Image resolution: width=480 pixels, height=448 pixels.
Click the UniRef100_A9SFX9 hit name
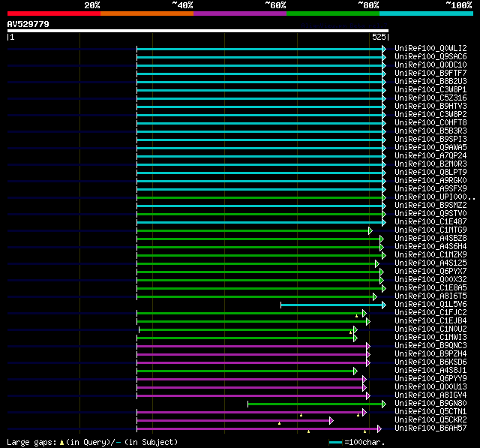pyautogui.click(x=430, y=189)
